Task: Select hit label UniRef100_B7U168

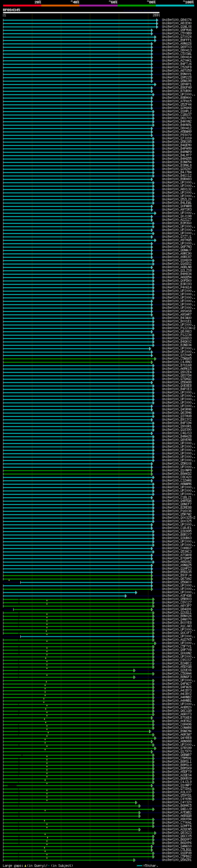Action: (x=176, y=365)
